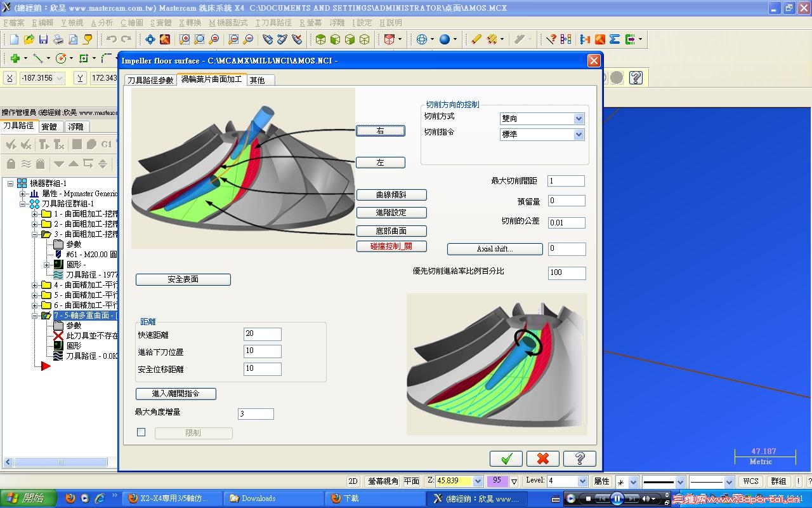Image resolution: width=812 pixels, height=508 pixels.
Task: Click the WCS button in status bar
Action: (x=751, y=481)
